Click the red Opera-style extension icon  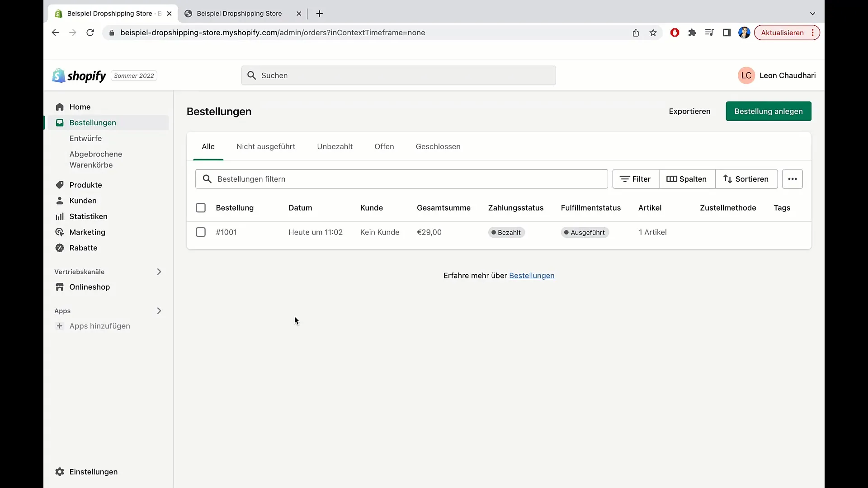click(675, 33)
